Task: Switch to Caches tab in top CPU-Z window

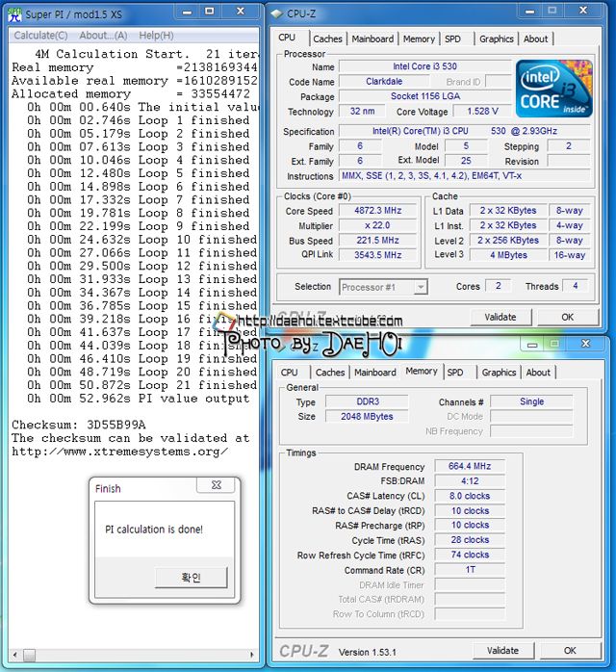Action: tap(327, 39)
